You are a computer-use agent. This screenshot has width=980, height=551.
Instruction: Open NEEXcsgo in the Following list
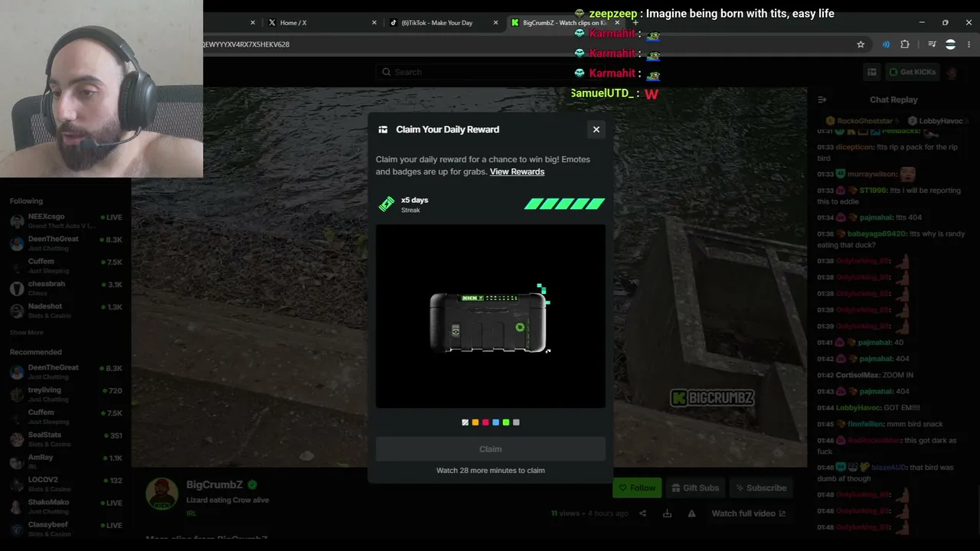point(66,221)
